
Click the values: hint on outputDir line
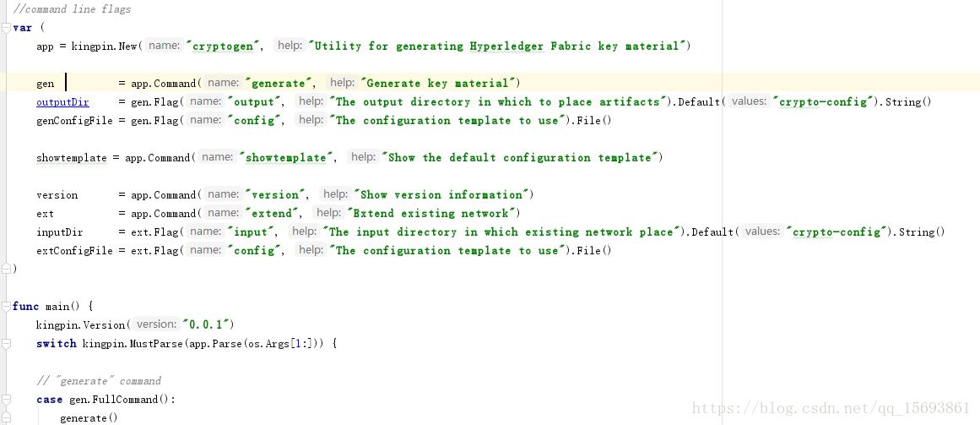pos(748,101)
